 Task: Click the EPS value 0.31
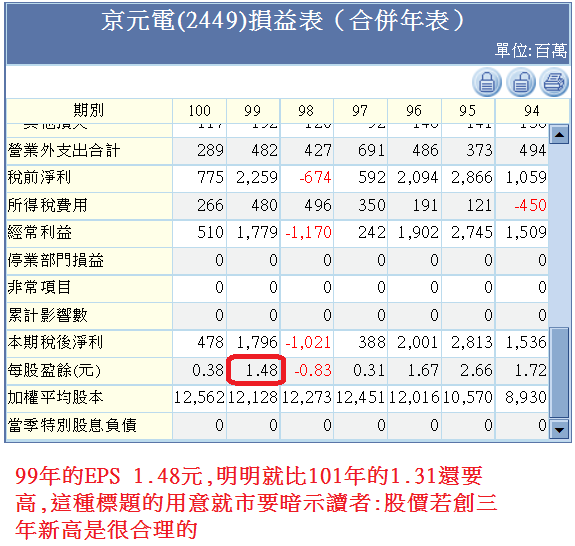369,370
